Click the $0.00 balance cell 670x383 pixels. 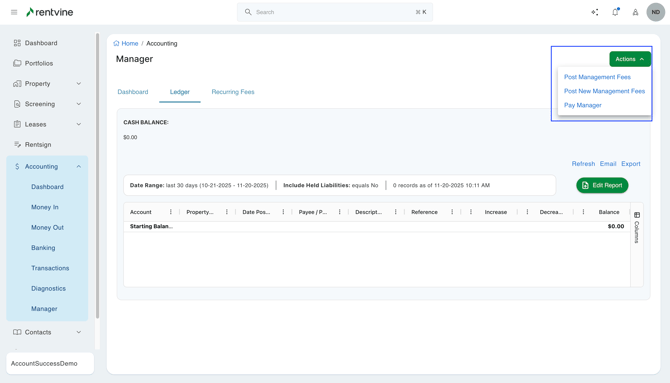click(616, 227)
